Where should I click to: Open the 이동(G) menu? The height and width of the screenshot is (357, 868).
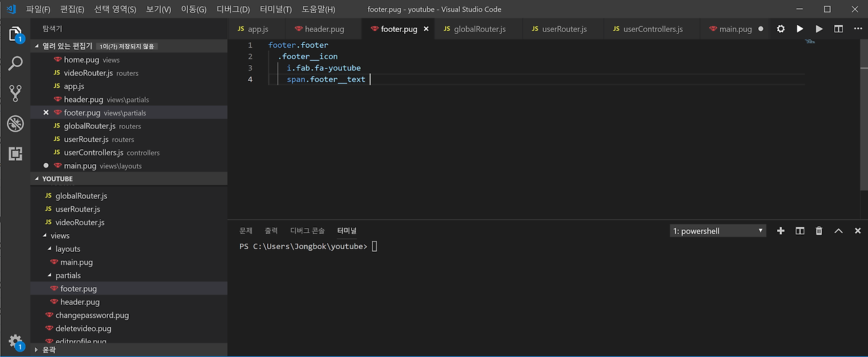pyautogui.click(x=193, y=10)
